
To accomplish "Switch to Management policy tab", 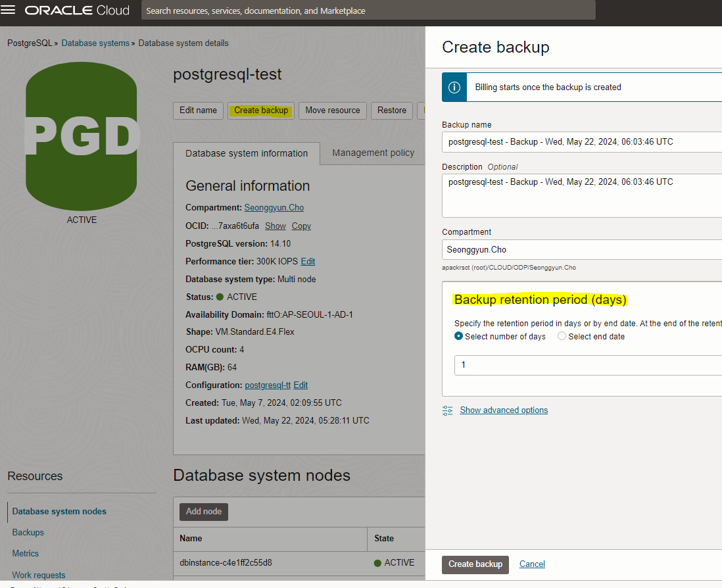I will click(373, 153).
